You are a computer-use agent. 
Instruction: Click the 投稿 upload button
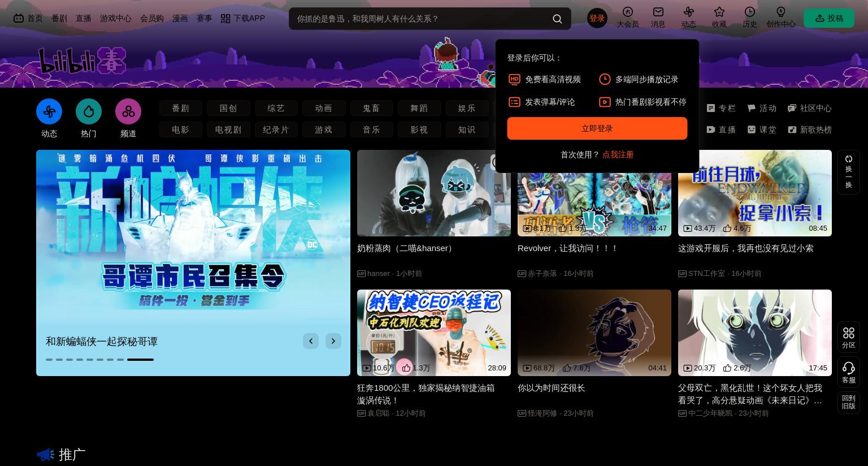(x=828, y=18)
